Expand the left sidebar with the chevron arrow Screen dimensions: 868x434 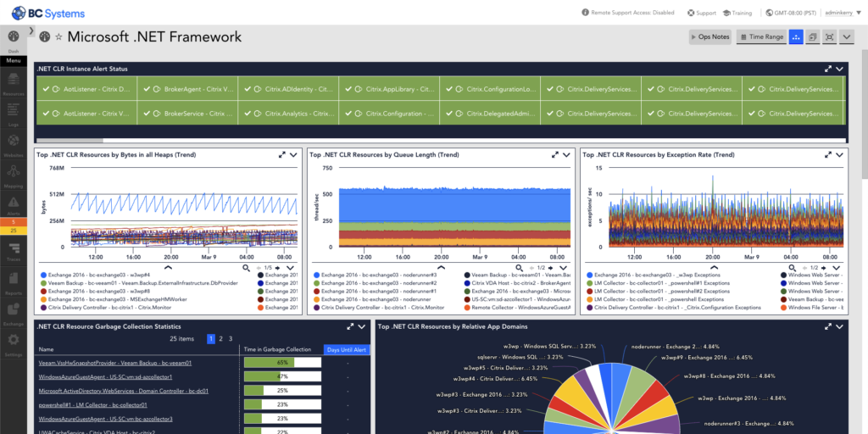coord(31,31)
